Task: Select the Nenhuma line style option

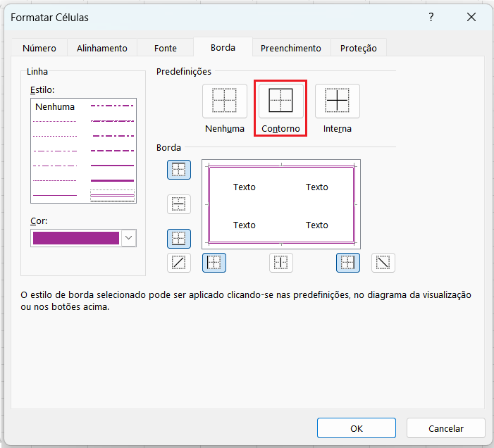Action: pyautogui.click(x=55, y=107)
